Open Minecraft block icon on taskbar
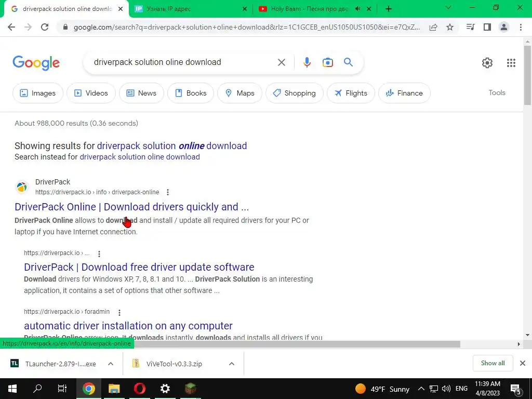This screenshot has height=399, width=532. coord(190,389)
